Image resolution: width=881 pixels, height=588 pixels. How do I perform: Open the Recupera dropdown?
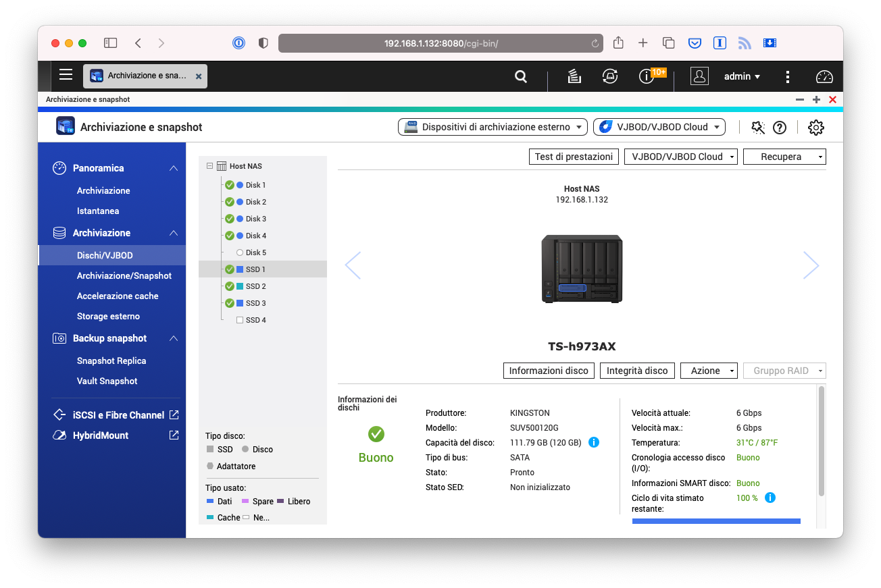coord(784,157)
